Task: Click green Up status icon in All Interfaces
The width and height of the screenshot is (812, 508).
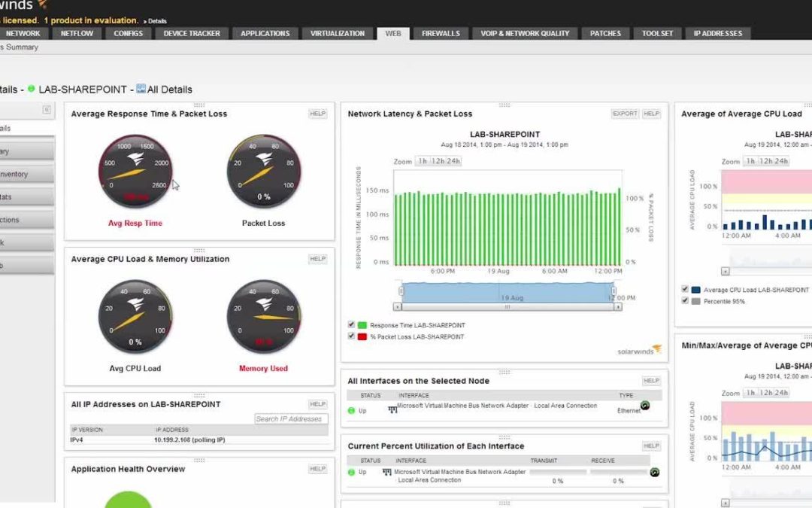Action: [352, 411]
